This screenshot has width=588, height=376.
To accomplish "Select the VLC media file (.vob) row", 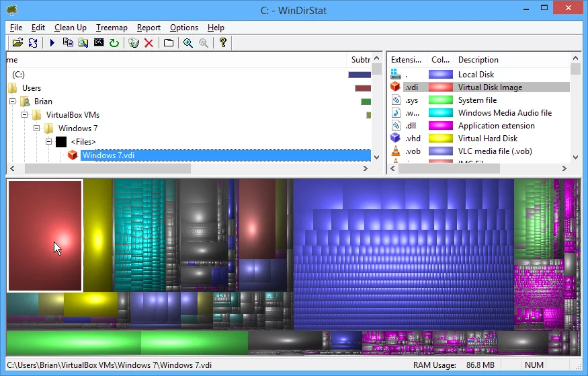I will [x=495, y=151].
